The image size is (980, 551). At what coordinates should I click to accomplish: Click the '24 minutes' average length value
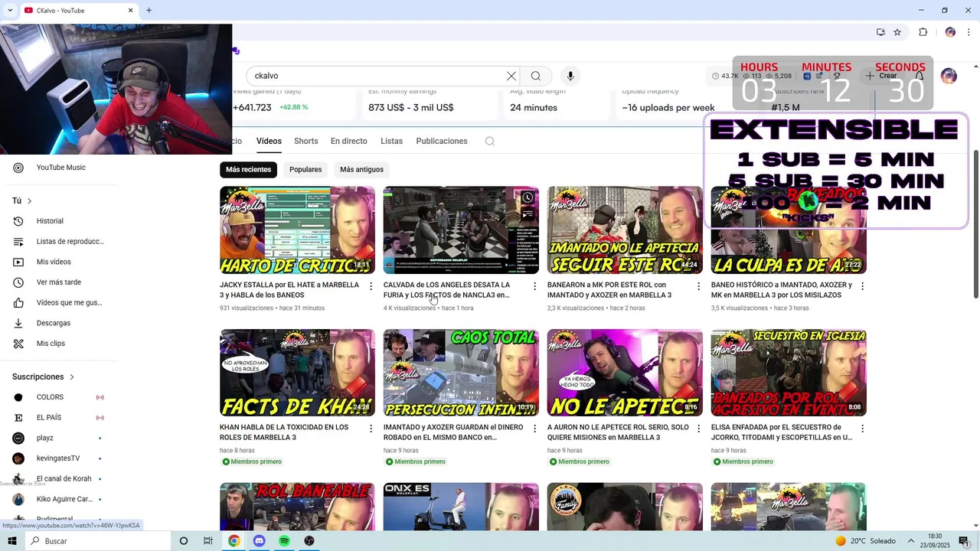pyautogui.click(x=534, y=108)
